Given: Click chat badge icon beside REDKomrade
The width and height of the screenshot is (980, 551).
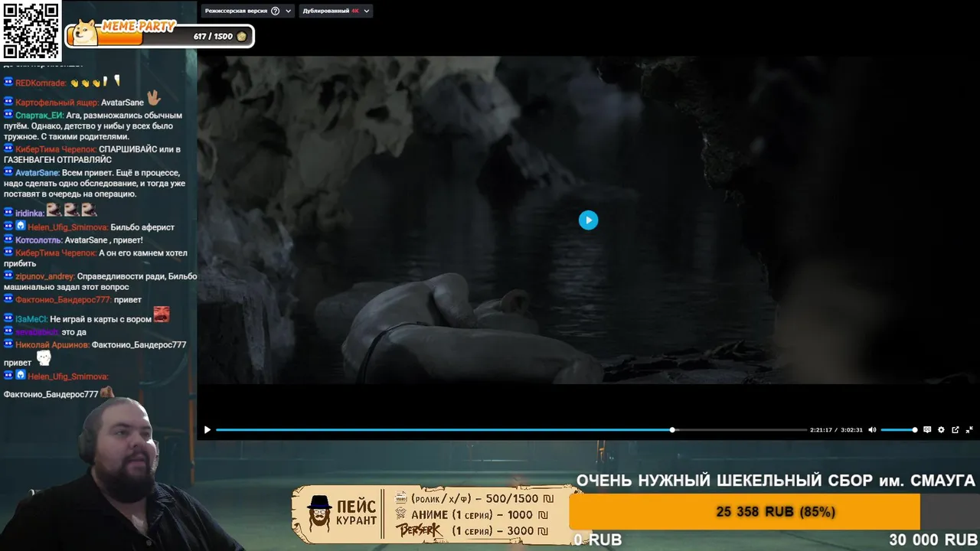Looking at the screenshot, I should [x=8, y=82].
